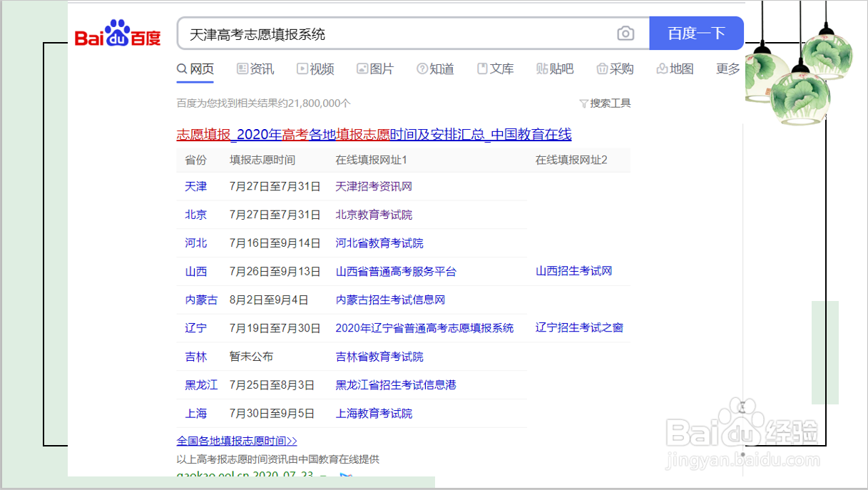Click the 省份 column header
This screenshot has width=868, height=490.
(195, 160)
